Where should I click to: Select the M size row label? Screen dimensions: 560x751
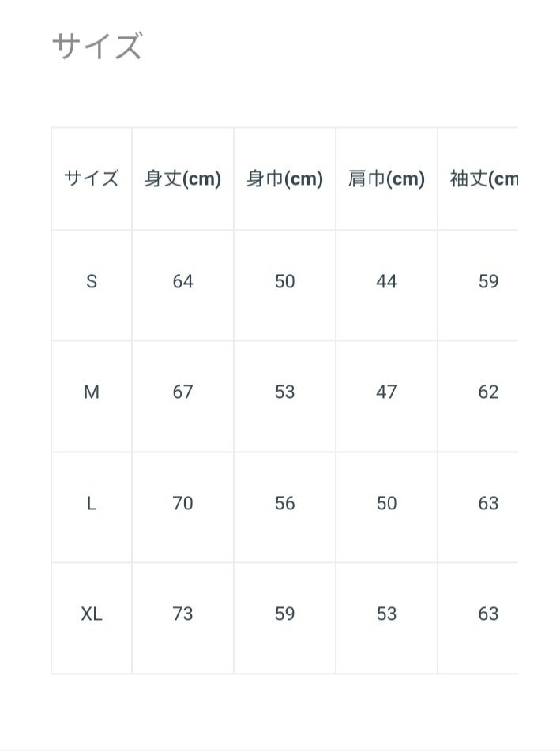[92, 392]
